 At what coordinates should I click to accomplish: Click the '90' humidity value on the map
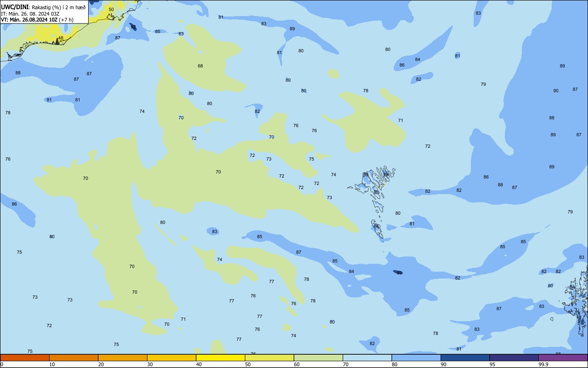pos(556,91)
